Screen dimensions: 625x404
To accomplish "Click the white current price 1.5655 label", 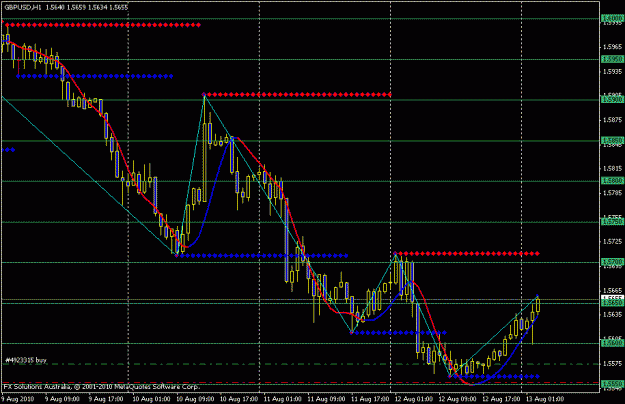I will click(x=612, y=298).
